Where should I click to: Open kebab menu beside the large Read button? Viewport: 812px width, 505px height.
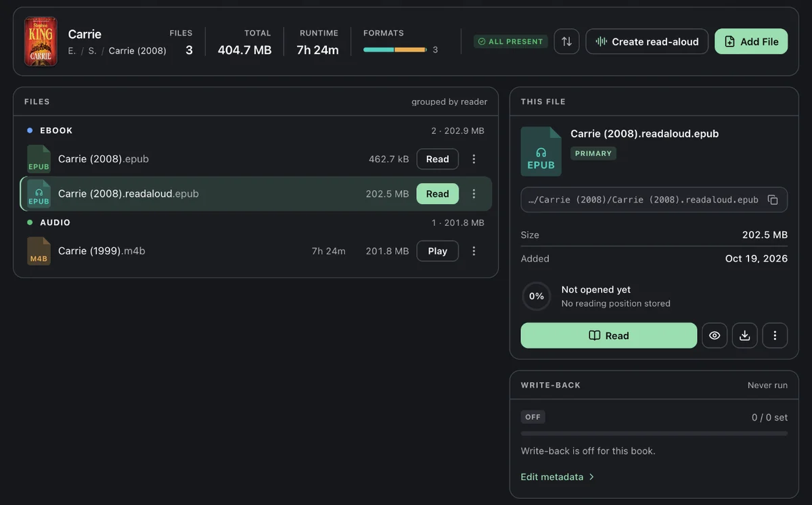[x=775, y=335]
